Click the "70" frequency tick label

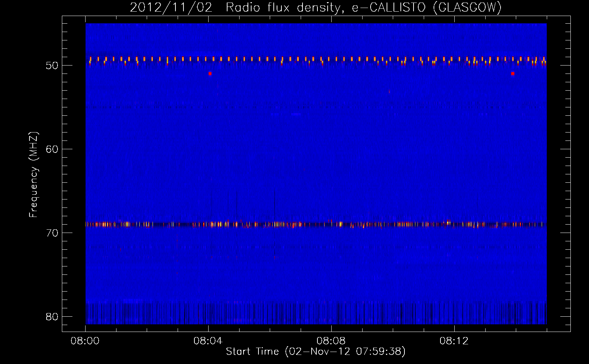tap(52, 233)
